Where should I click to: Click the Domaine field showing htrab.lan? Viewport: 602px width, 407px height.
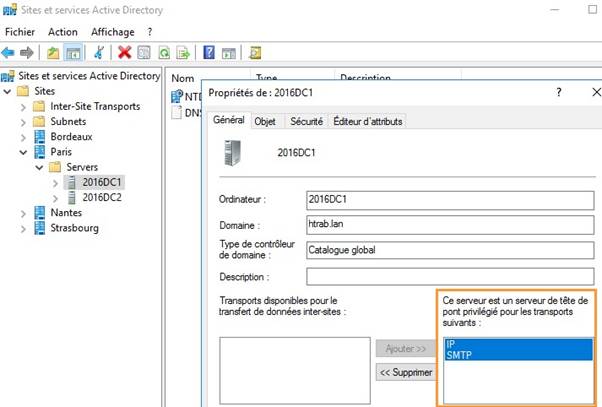[450, 225]
